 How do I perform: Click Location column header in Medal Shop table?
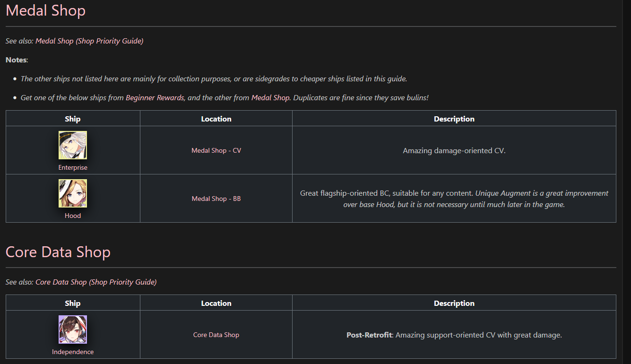pos(216,119)
